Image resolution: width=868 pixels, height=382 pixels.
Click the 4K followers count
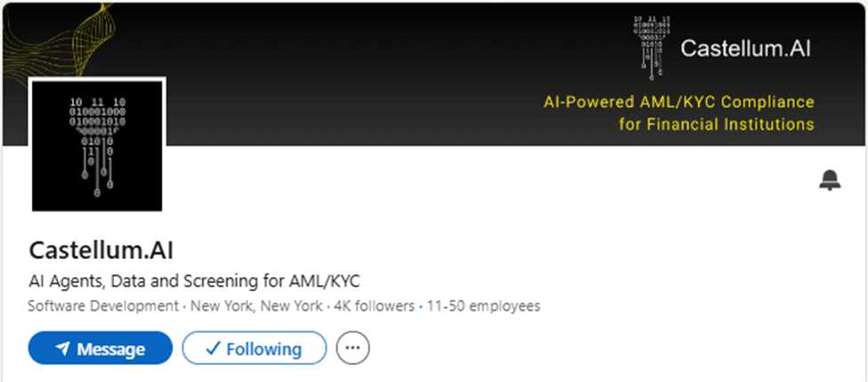pos(374,305)
